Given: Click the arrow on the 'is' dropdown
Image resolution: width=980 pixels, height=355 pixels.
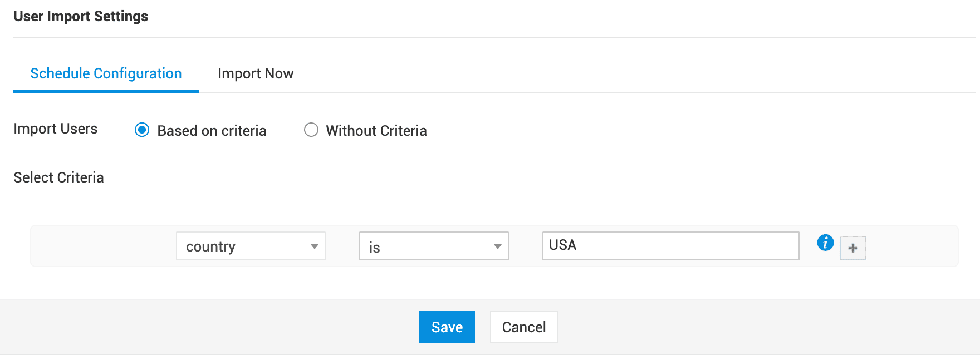Looking at the screenshot, I should 497,246.
